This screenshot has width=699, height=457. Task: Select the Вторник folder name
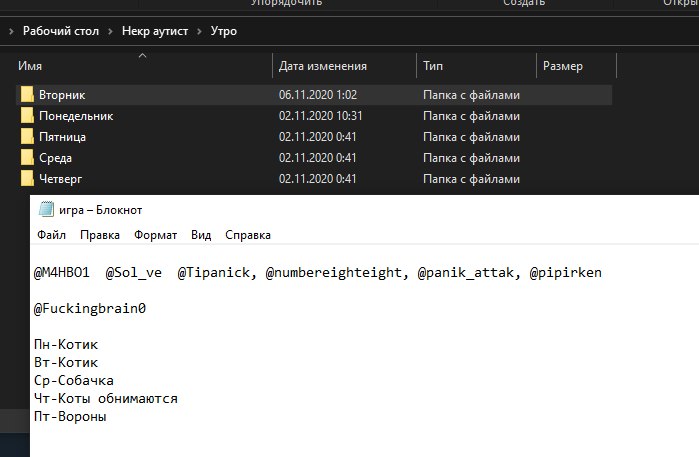pos(62,95)
